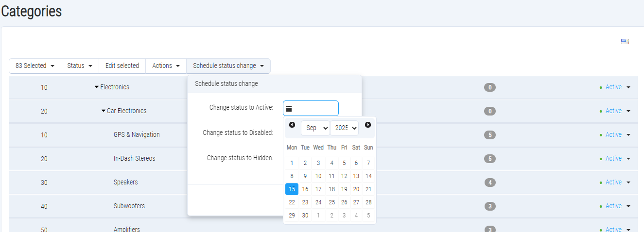The width and height of the screenshot is (644, 232).
Task: Select September 15 in the calendar
Action: (x=292, y=189)
